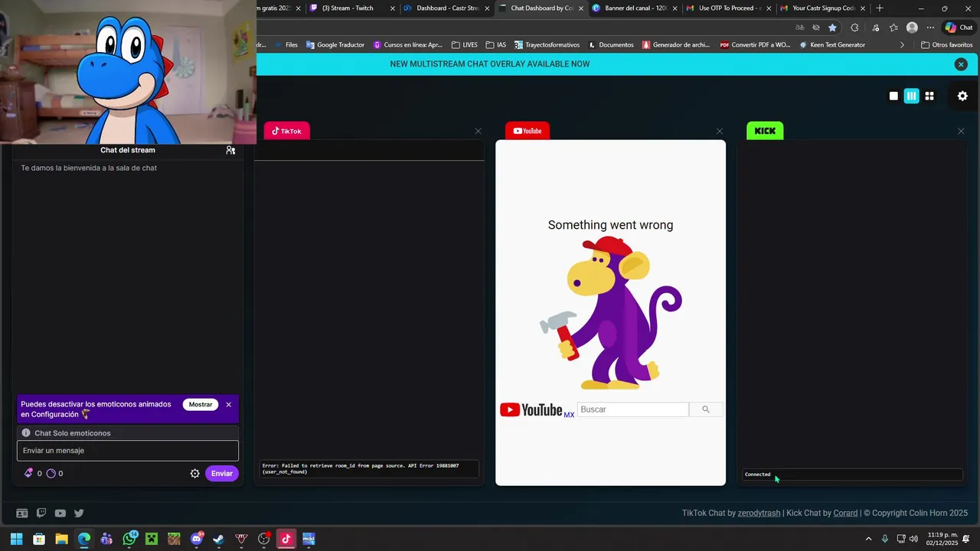
Task: Open Convertir PDF a WO... bookmark
Action: [x=755, y=45]
